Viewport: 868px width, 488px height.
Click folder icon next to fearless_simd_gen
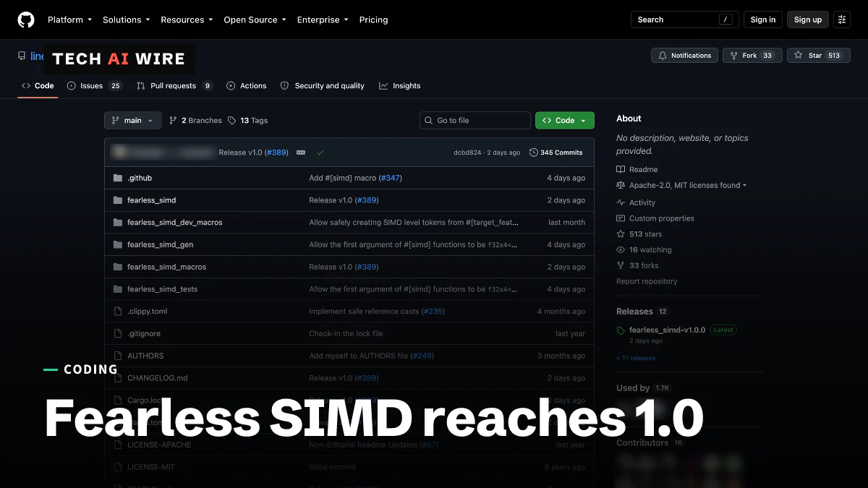point(118,244)
